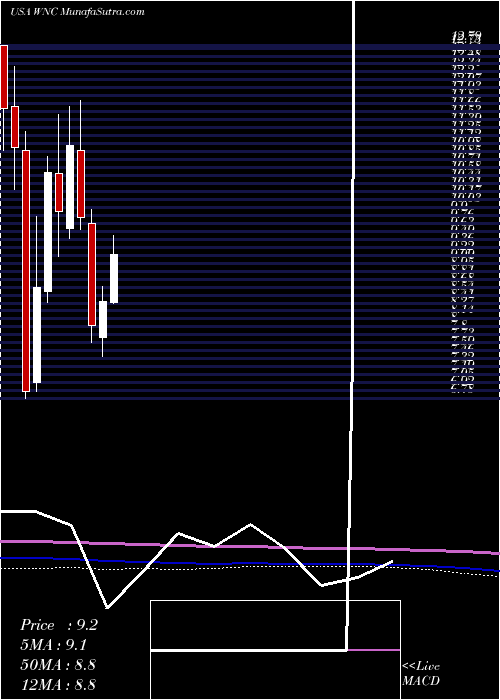Click the '12MA : 8.8' value
This screenshot has height=700, width=500.
(58, 684)
